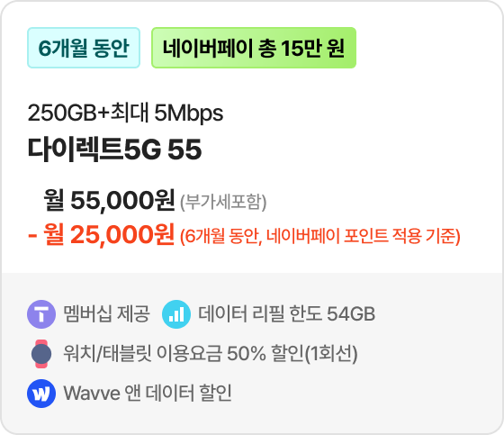
Task: Click the blue Wavve logo icon
Action: (x=41, y=394)
